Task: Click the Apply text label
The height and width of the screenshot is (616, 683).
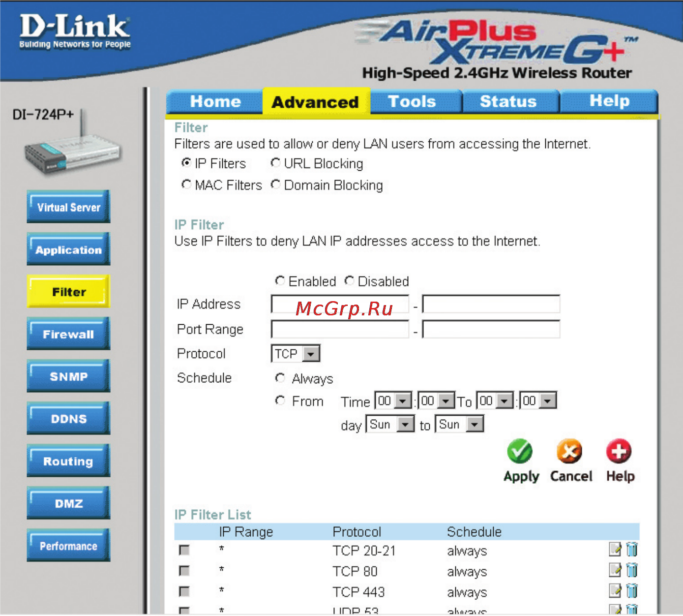Action: coord(521,476)
